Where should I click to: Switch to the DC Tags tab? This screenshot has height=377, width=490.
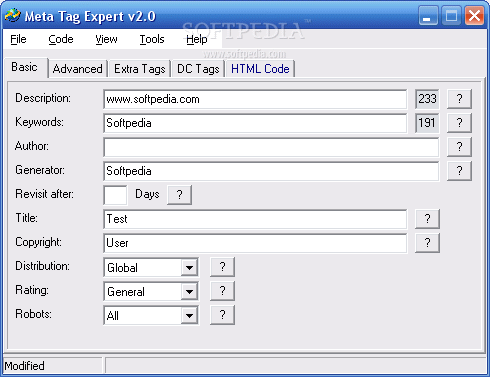(198, 69)
